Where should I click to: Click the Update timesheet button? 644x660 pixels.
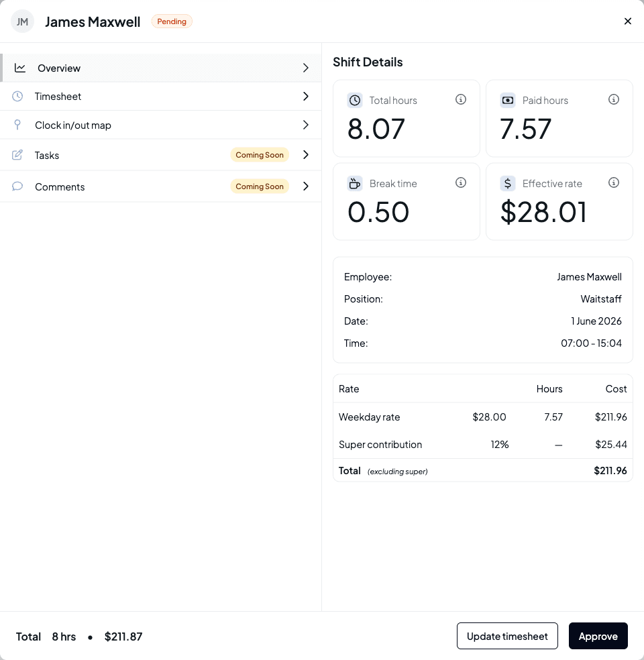507,636
